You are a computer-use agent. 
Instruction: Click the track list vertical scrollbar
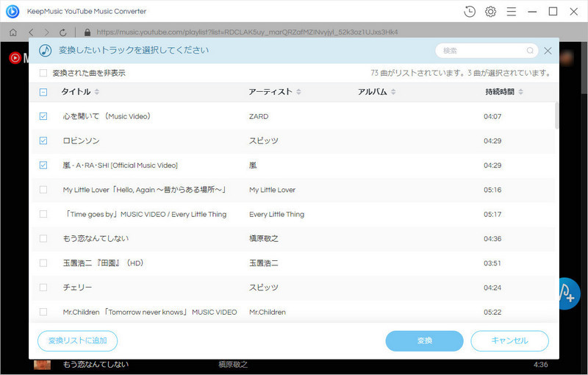click(557, 115)
